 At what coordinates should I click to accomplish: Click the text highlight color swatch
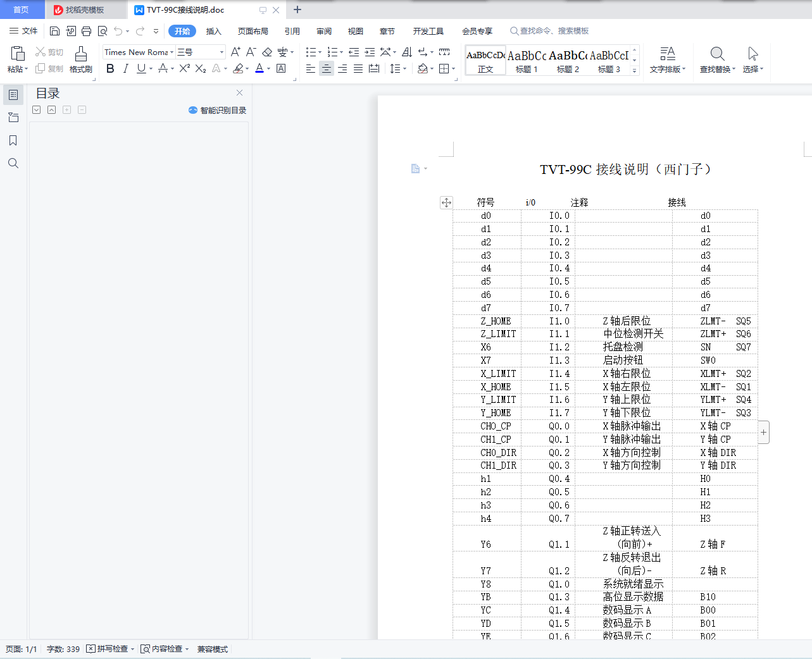pyautogui.click(x=238, y=68)
